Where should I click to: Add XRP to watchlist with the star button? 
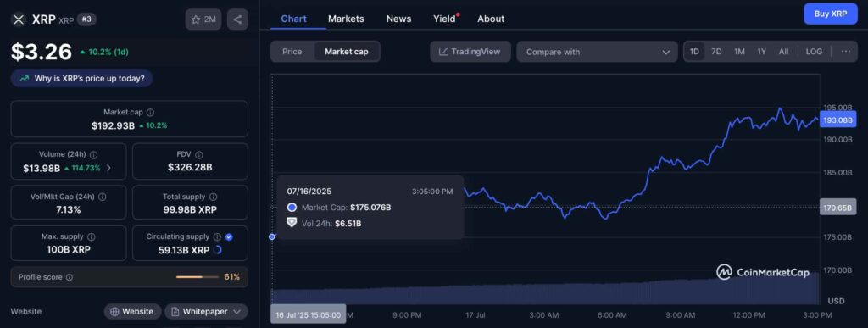(203, 19)
